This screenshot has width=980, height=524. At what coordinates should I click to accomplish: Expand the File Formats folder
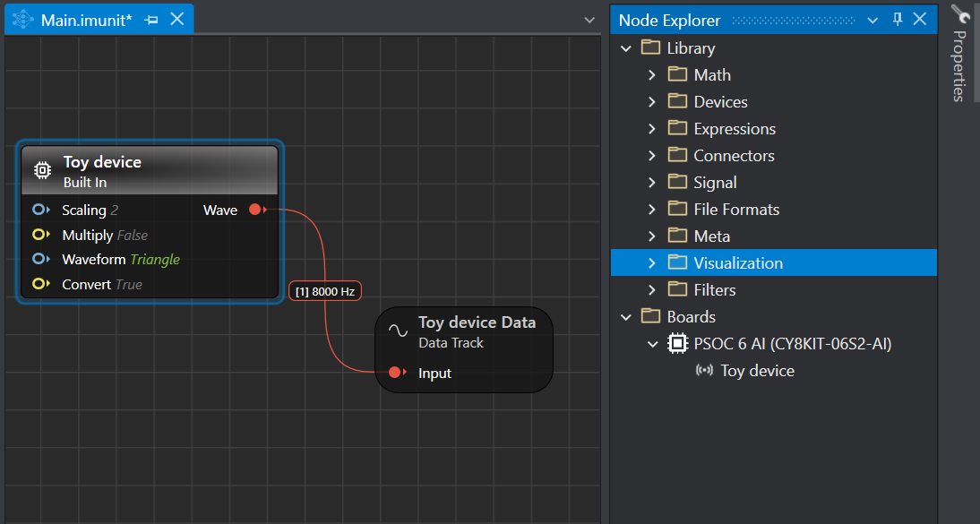click(652, 210)
